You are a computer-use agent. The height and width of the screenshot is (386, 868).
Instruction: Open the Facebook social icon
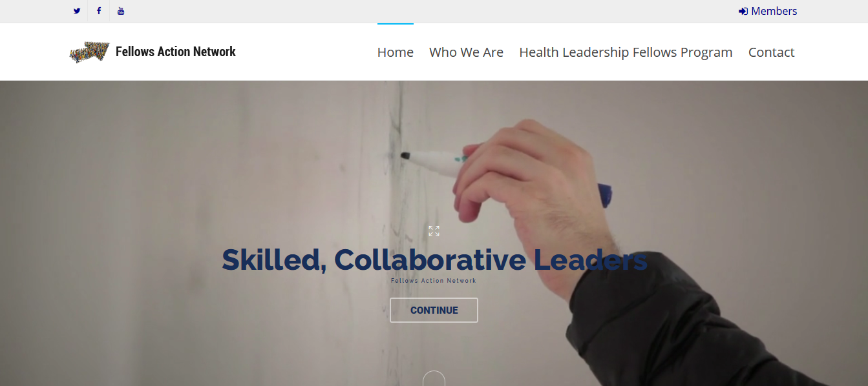point(99,11)
